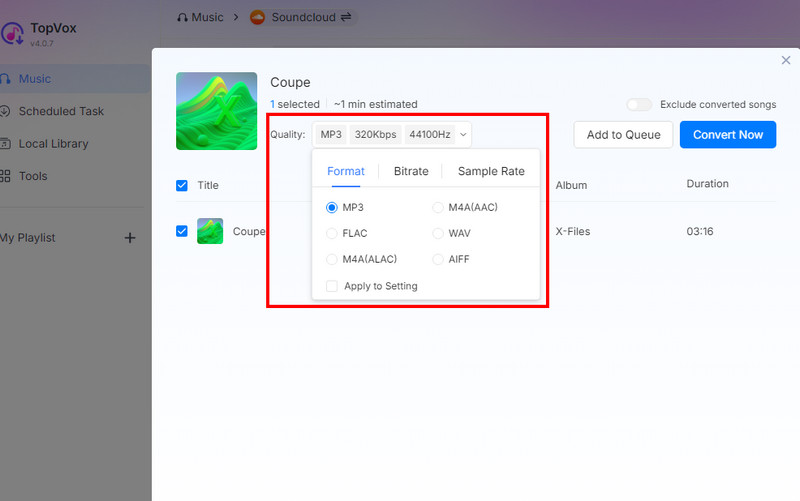Image resolution: width=800 pixels, height=501 pixels.
Task: Switch to the Bitrate tab
Action: 411,171
